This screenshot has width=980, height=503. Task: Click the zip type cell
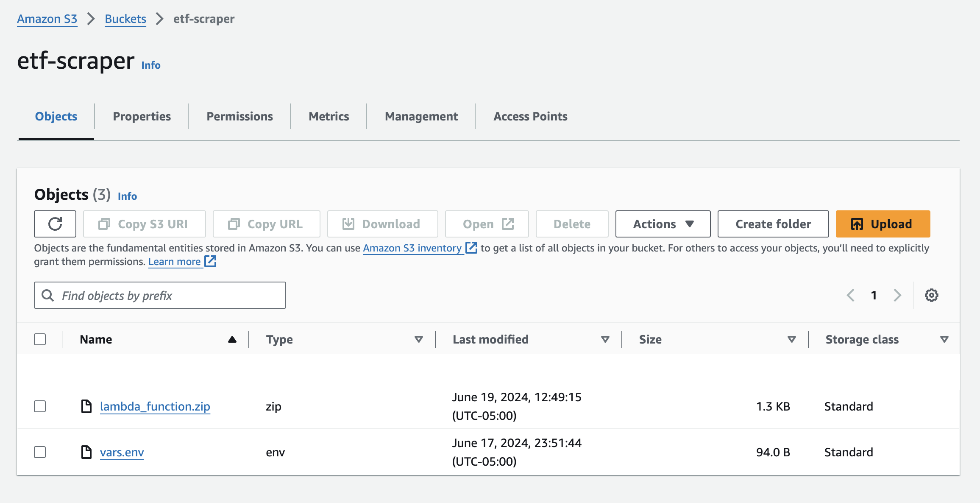pyautogui.click(x=273, y=406)
